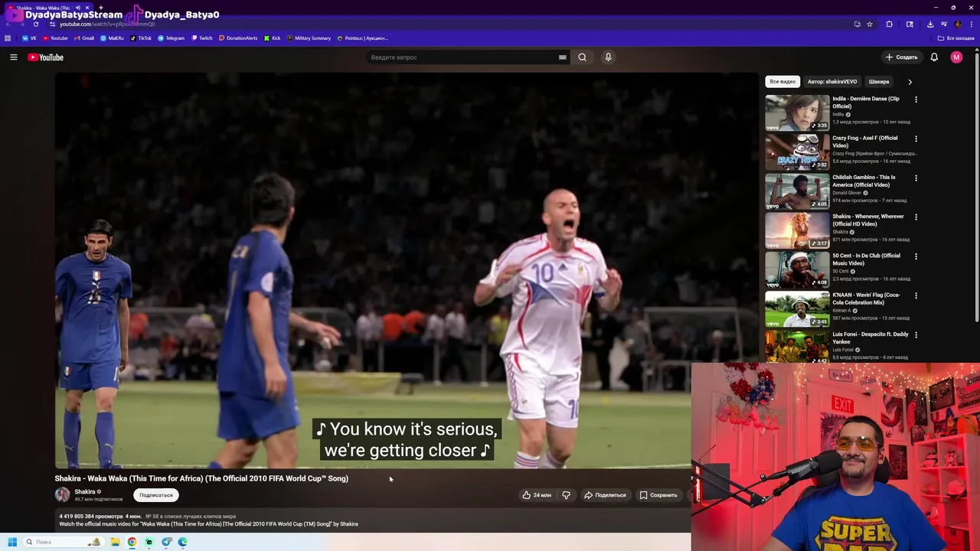Screen dimensions: 980x551
Task: Open the on-screen keyboard in search box
Action: tap(562, 57)
